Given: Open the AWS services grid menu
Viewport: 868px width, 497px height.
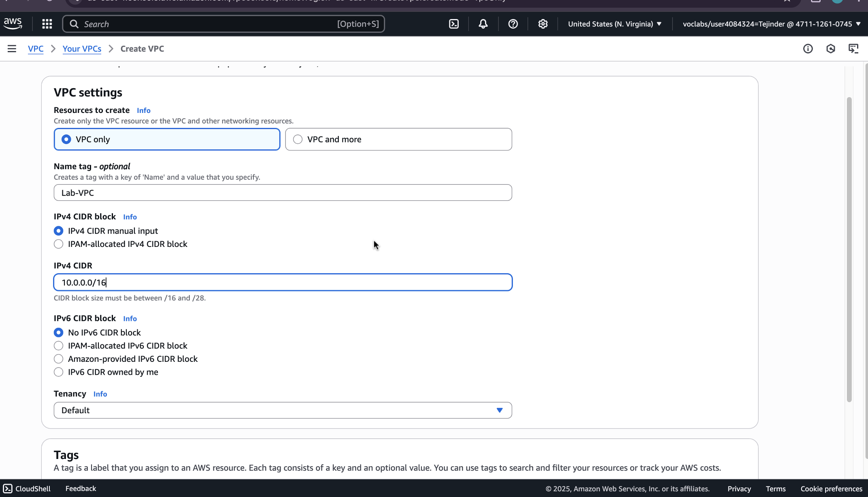Looking at the screenshot, I should tap(47, 24).
